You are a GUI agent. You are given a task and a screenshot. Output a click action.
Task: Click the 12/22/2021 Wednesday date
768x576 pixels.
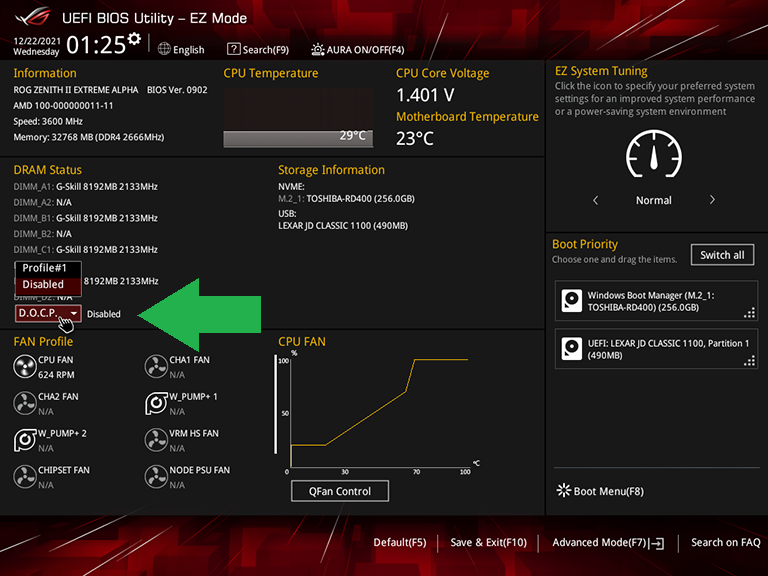tap(37, 46)
